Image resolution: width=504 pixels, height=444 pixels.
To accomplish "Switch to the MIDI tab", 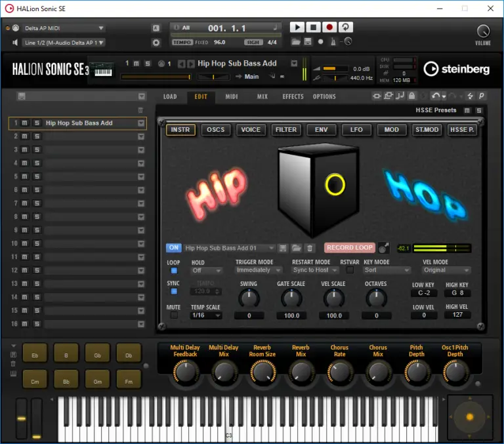I will click(232, 96).
